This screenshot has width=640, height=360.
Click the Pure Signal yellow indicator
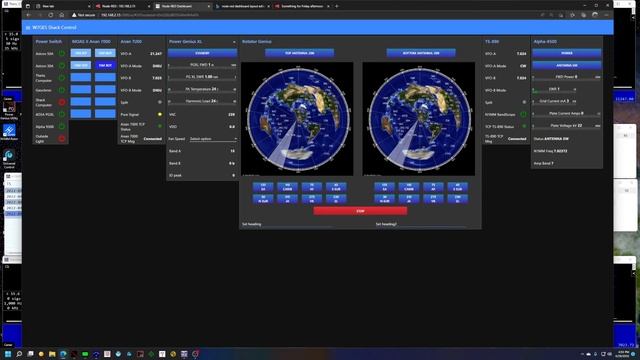point(160,114)
